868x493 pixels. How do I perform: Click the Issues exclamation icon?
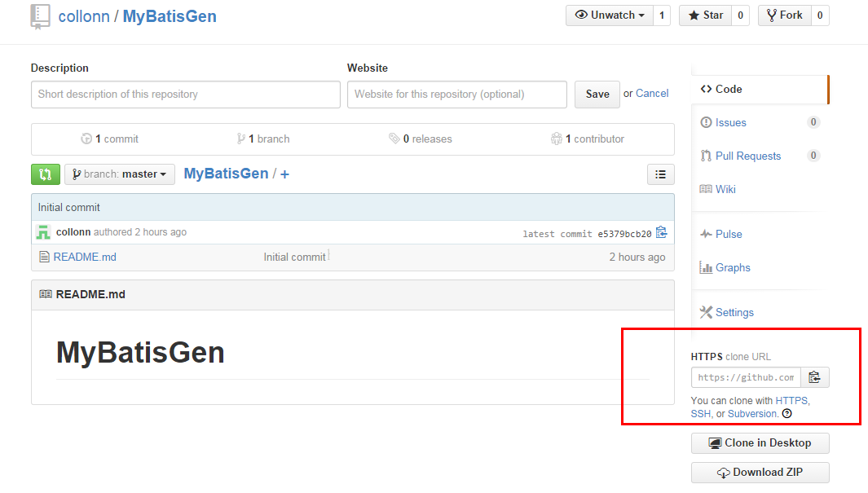click(x=706, y=122)
